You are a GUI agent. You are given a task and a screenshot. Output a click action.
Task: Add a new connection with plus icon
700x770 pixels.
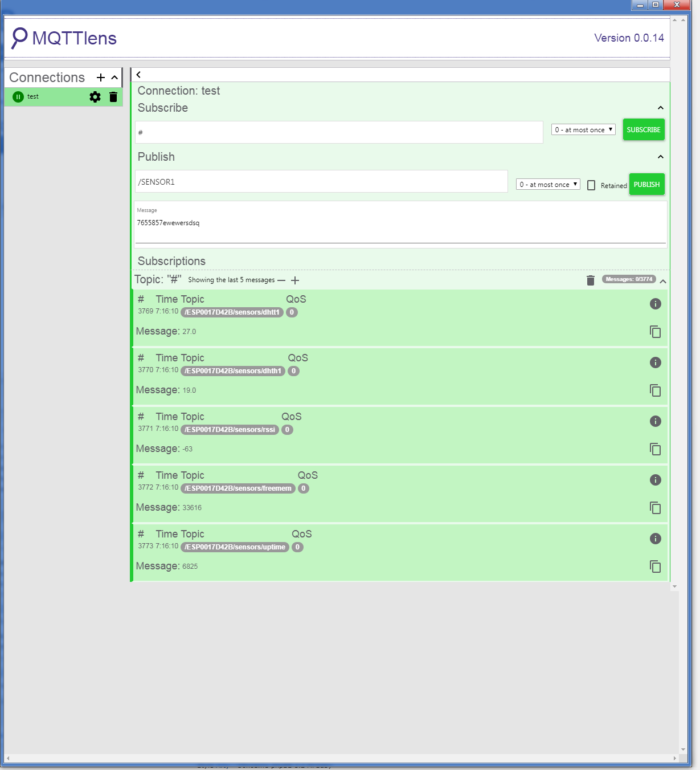(101, 78)
